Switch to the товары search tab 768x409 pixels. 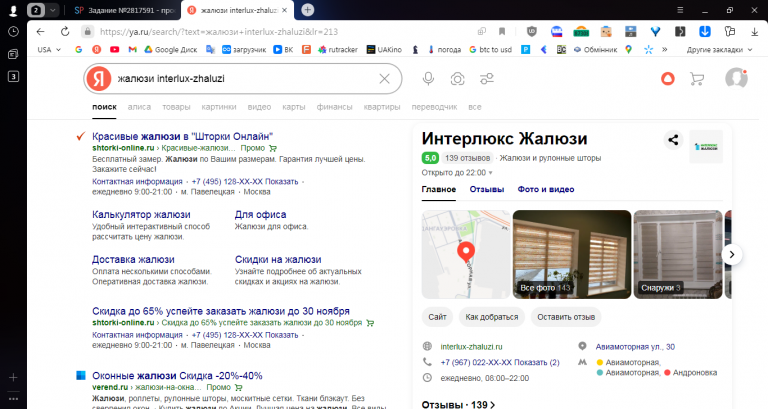coord(176,107)
